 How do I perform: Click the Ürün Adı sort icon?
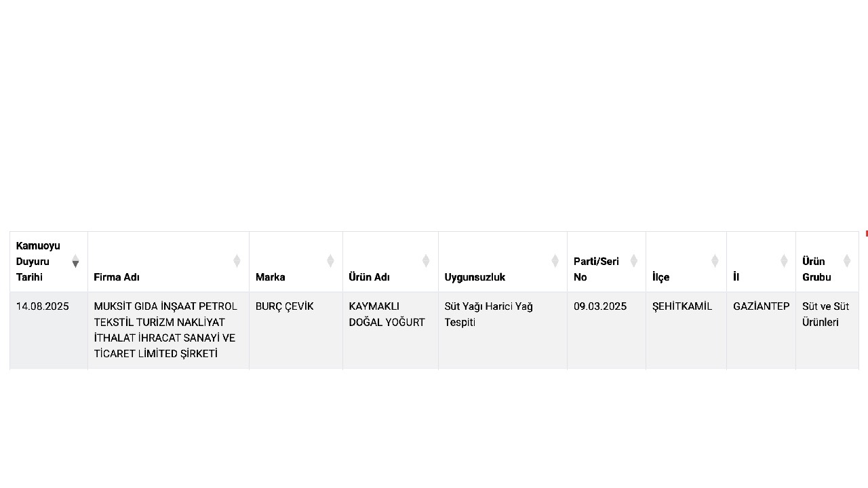pyautogui.click(x=426, y=261)
